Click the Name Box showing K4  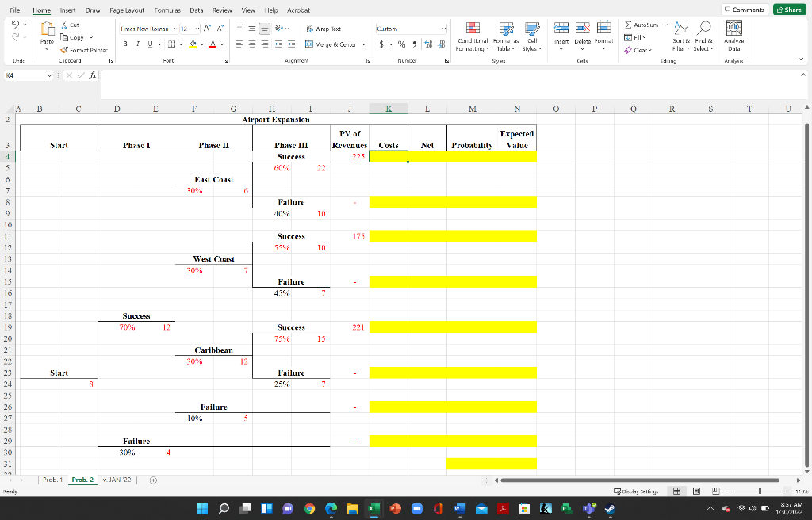22,75
